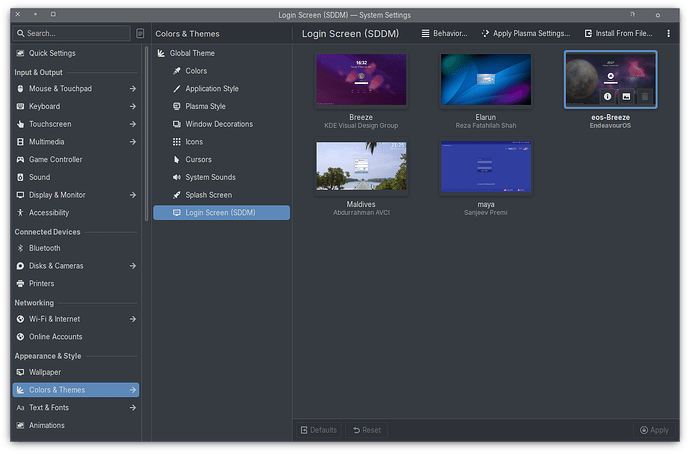Image resolution: width=690 pixels, height=454 pixels.
Task: Expand the Mouse & Touchpad arrow
Action: point(133,88)
